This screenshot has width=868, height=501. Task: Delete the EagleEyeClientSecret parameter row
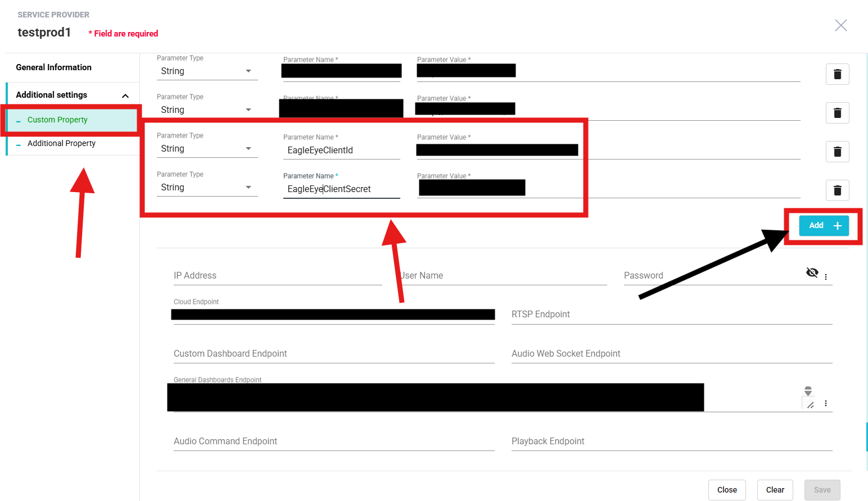click(837, 190)
